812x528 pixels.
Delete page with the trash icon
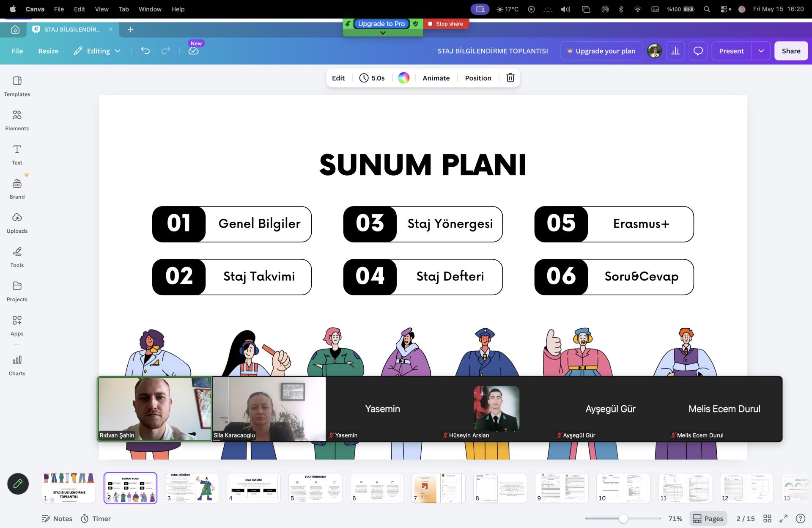510,78
